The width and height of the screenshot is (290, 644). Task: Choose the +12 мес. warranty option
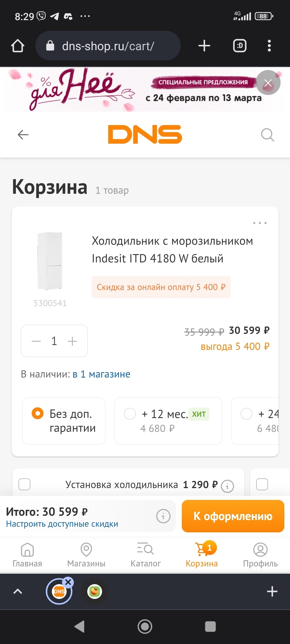pos(130,414)
